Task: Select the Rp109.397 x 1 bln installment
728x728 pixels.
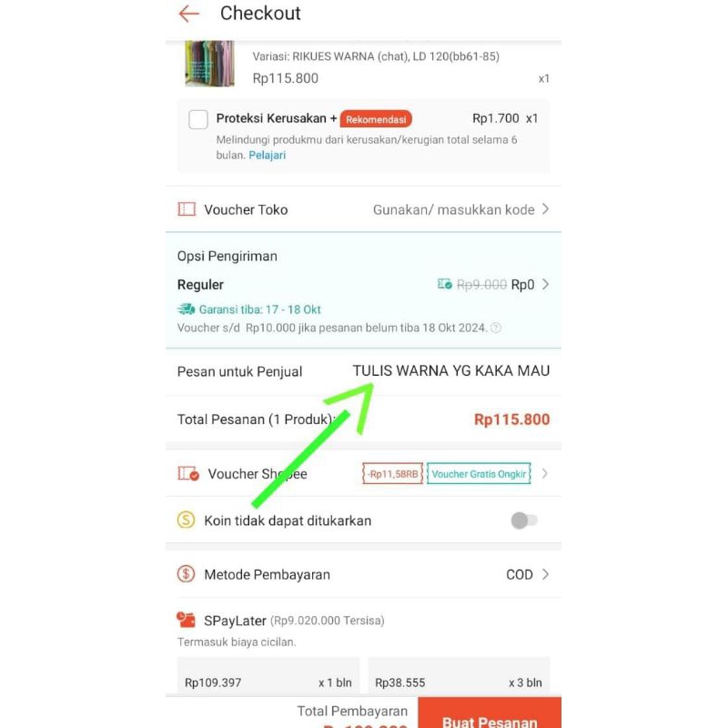Action: coord(268,676)
